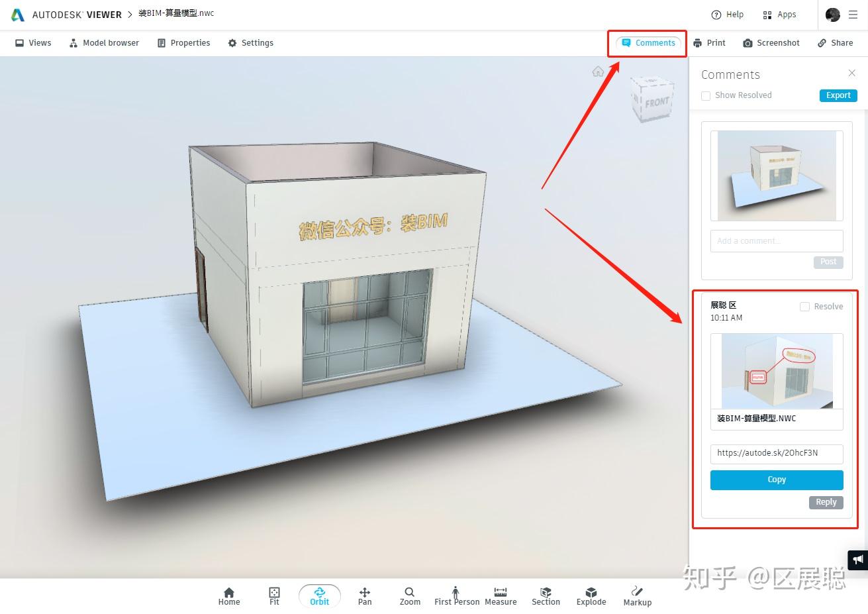This screenshot has height=614, width=868.
Task: Mark 展聪's comment as Resolve
Action: [804, 306]
